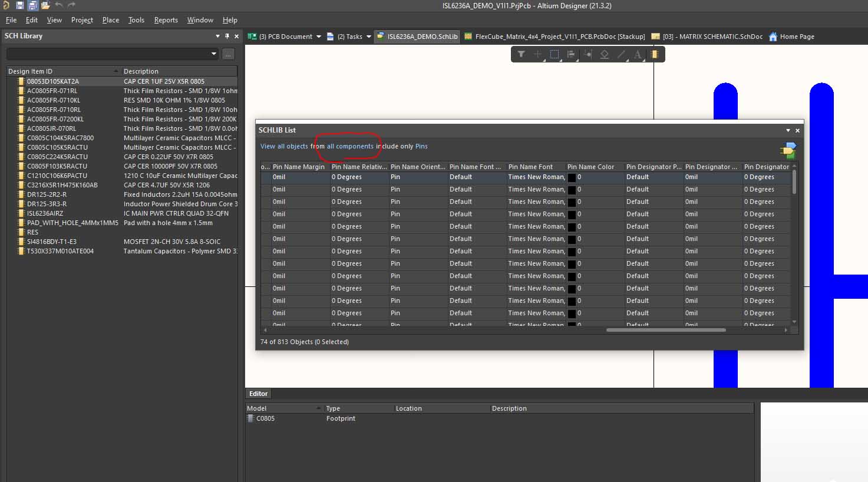Image resolution: width=868 pixels, height=482 pixels.
Task: Click the Open folder icon in title bar
Action: coord(45,5)
